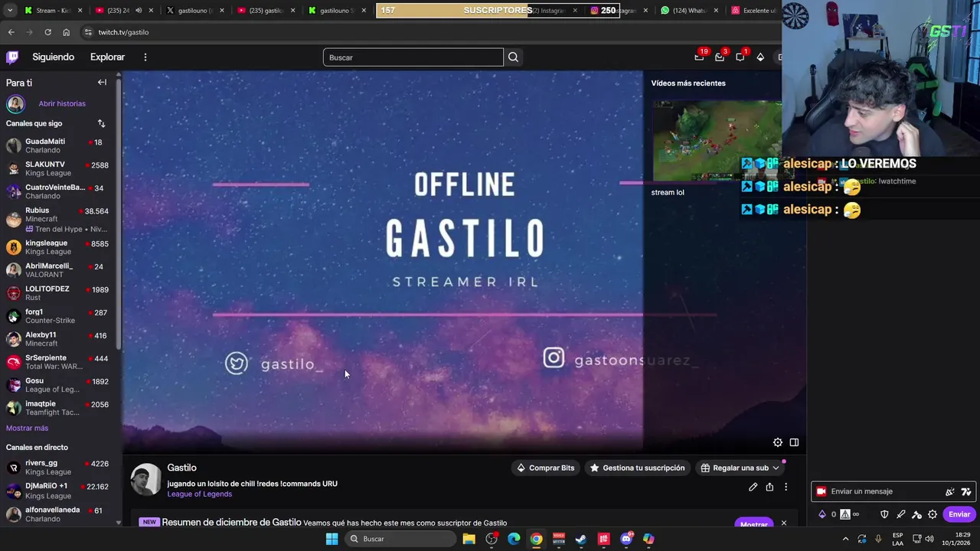This screenshot has height=551, width=980.
Task: Open Discord from the taskbar
Action: point(626,539)
